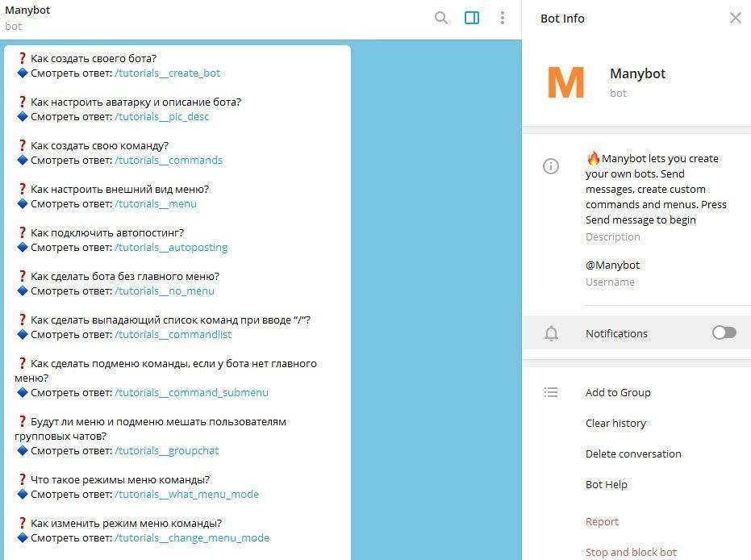Screen dimensions: 751x560
Task: Click the list icon beside Add to Group
Action: click(551, 392)
